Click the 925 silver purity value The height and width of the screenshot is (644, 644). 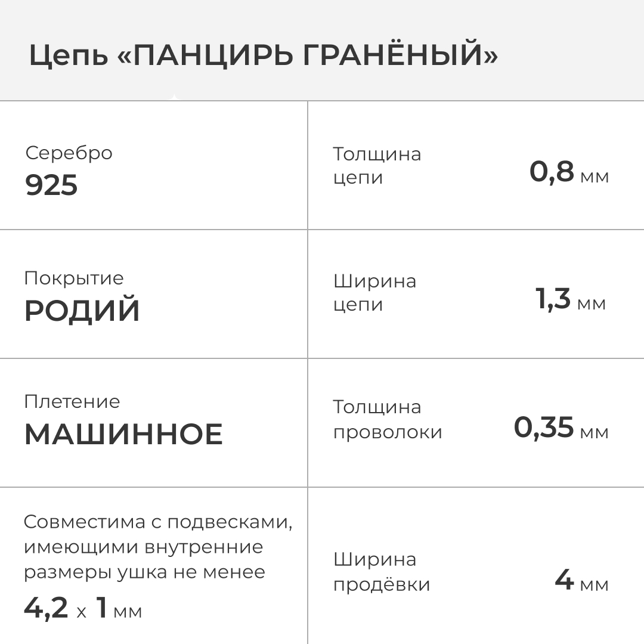point(51,185)
